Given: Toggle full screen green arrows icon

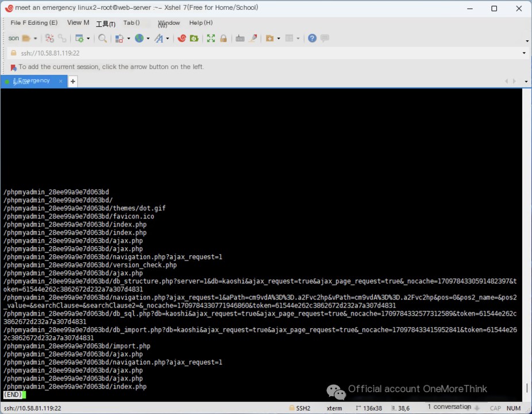Looking at the screenshot, I should click(211, 39).
